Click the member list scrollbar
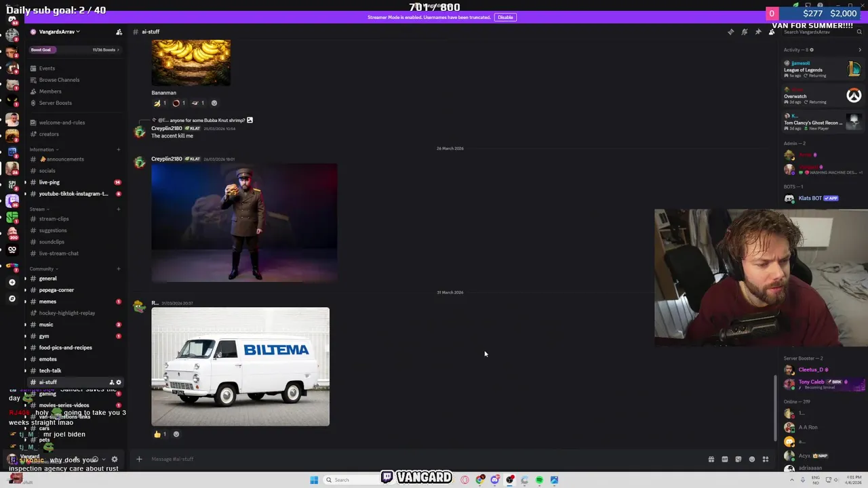868x488 pixels. coord(776,407)
